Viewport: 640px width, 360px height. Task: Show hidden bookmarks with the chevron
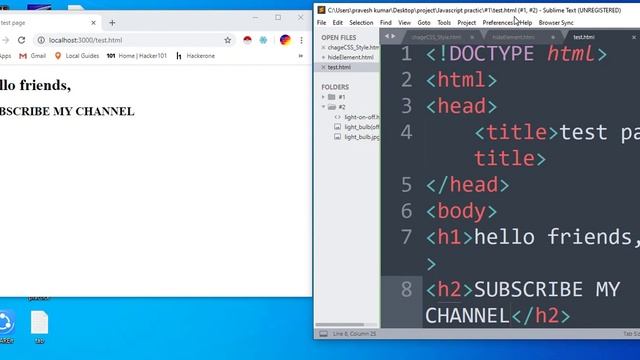tap(301, 56)
